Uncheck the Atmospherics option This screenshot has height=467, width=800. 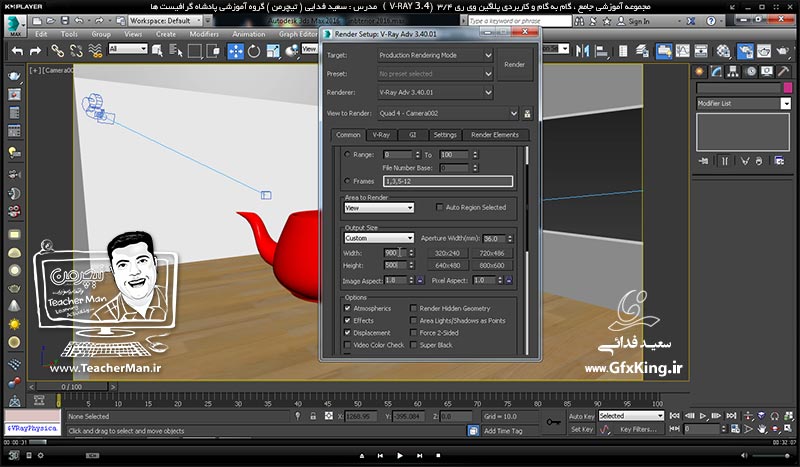[x=347, y=308]
